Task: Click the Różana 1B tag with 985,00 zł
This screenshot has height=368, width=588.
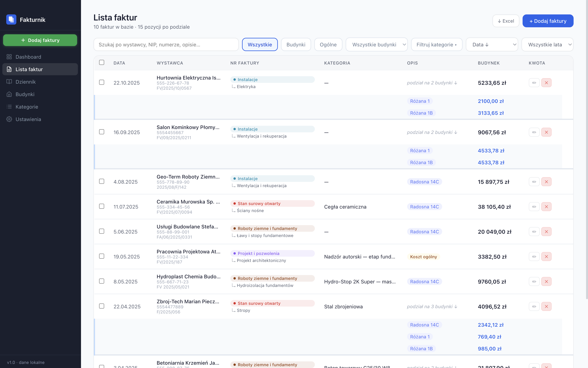Action: pyautogui.click(x=421, y=349)
